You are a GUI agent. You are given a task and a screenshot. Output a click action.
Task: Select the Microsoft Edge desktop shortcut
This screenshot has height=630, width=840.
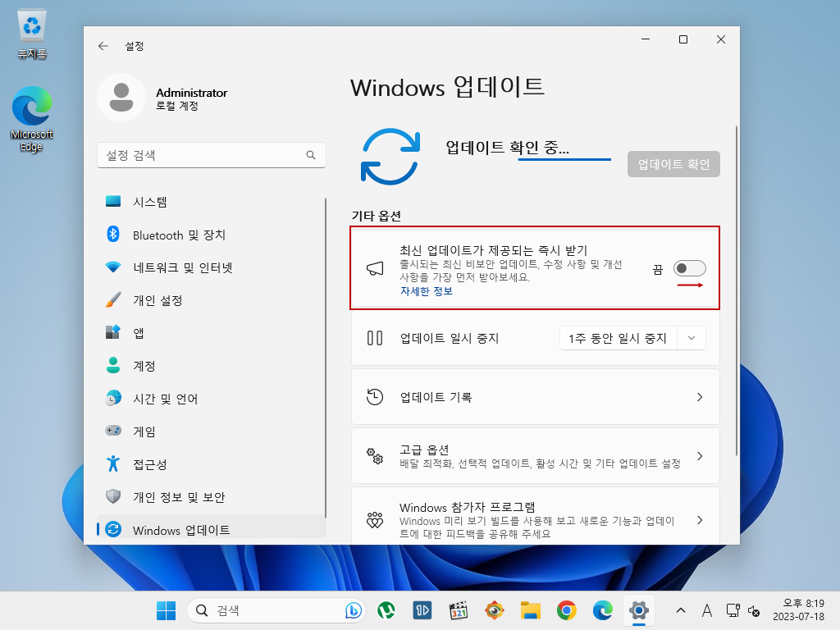32,119
